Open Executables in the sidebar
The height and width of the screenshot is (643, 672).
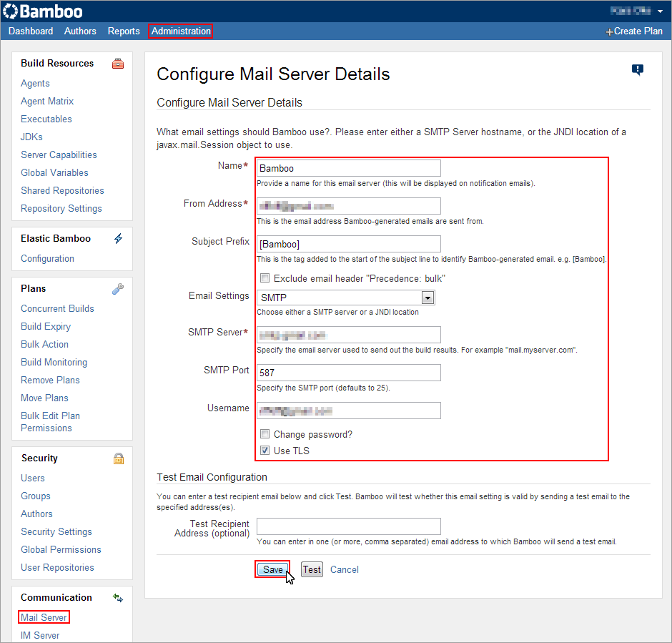pos(46,119)
